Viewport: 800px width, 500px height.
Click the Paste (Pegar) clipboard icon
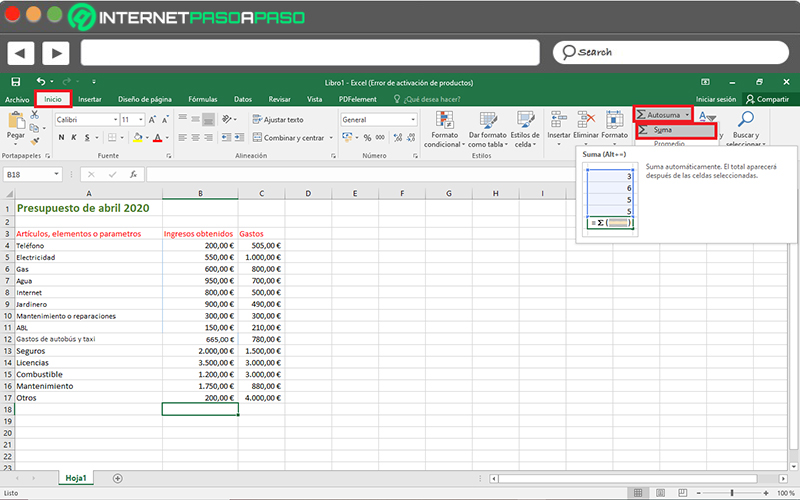coord(16,120)
